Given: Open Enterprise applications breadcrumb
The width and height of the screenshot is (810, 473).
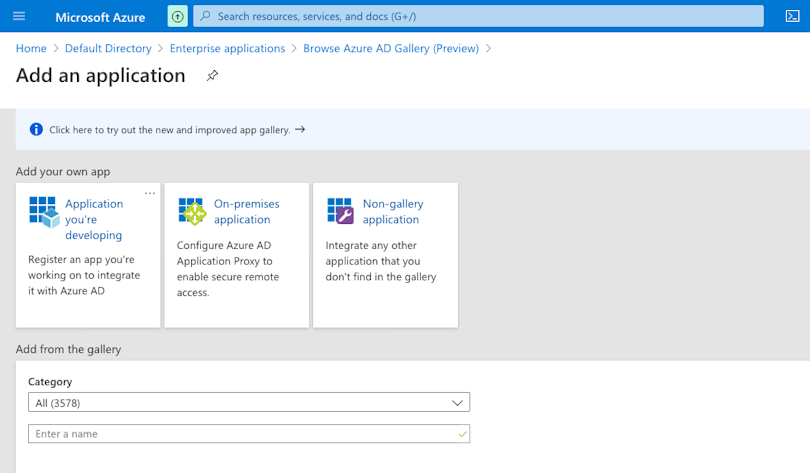Looking at the screenshot, I should 227,48.
